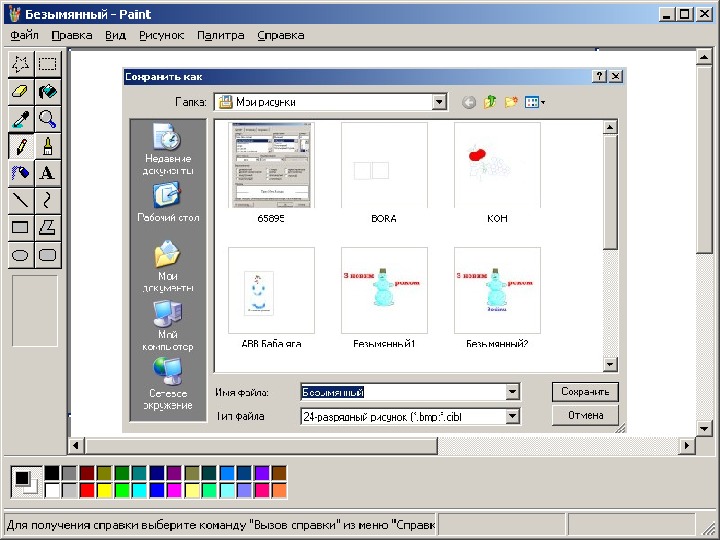Choose the Line tool
This screenshot has height=540, width=720.
[21, 200]
